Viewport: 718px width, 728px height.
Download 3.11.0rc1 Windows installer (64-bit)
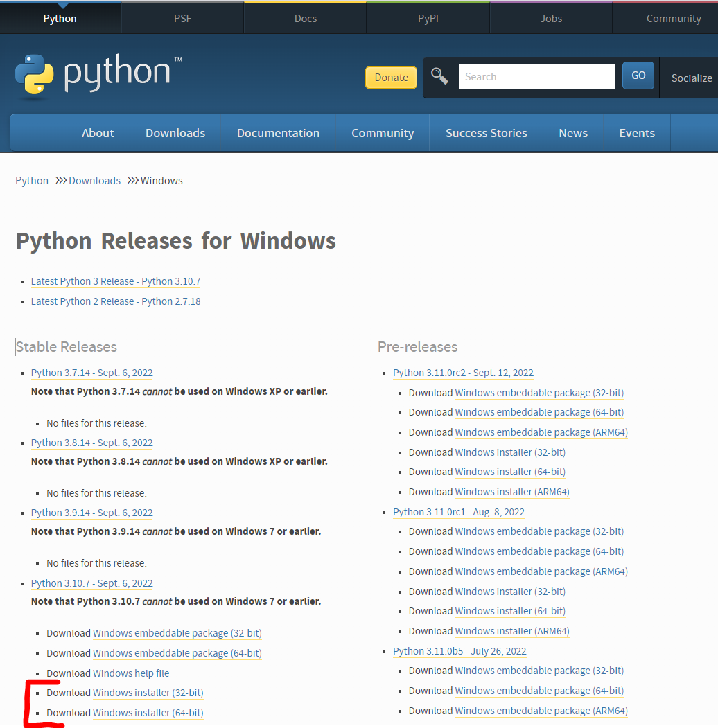510,611
